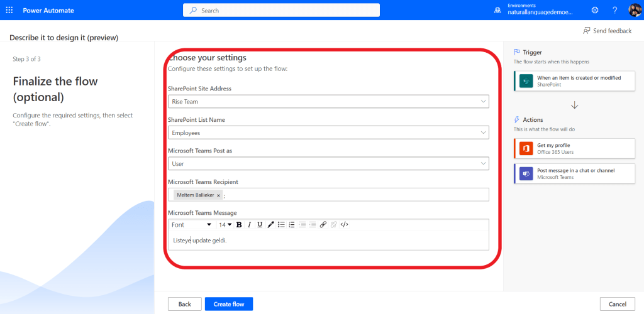Click the insert link icon
Screen dimensions: 644x314
tap(323, 225)
